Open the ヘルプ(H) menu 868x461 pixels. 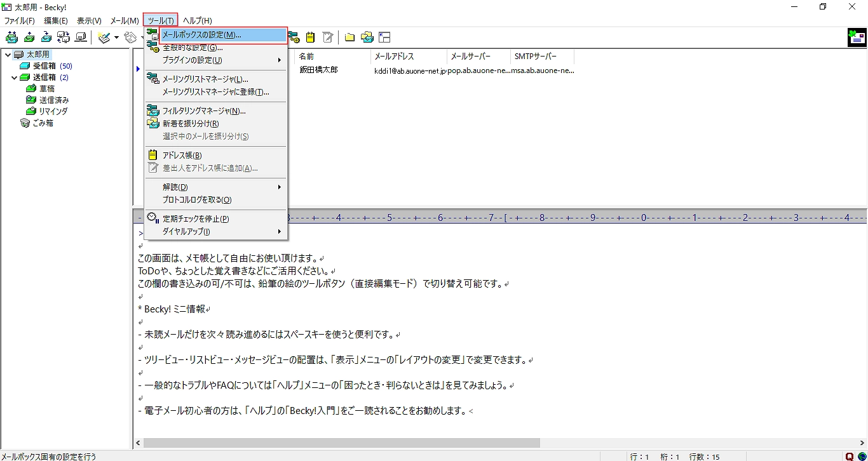[198, 20]
